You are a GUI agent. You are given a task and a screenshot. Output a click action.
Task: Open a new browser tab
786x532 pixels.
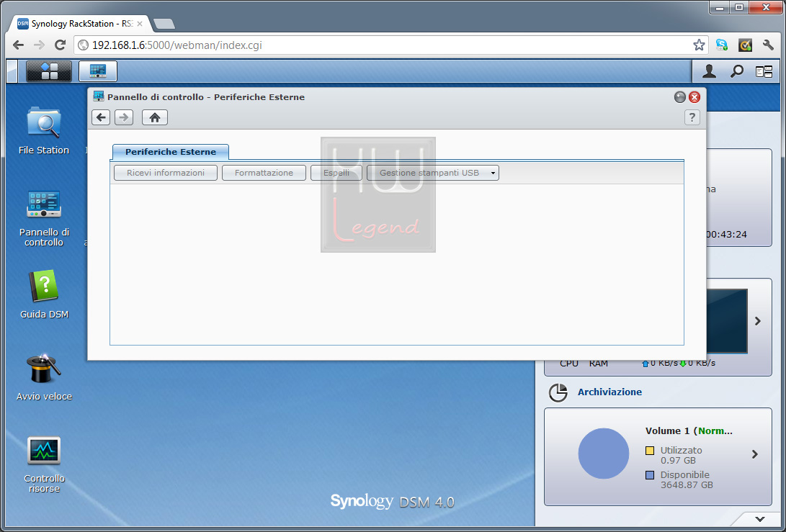click(x=164, y=24)
